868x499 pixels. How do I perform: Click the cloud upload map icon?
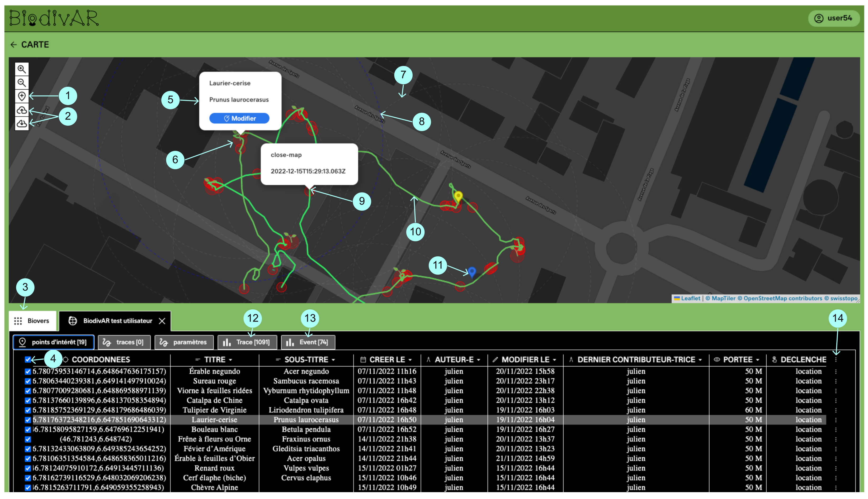[22, 110]
